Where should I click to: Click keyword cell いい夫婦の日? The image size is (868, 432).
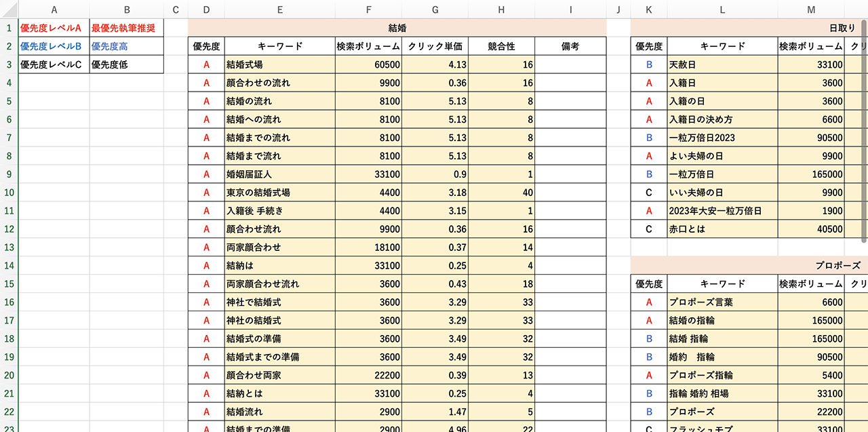722,193
